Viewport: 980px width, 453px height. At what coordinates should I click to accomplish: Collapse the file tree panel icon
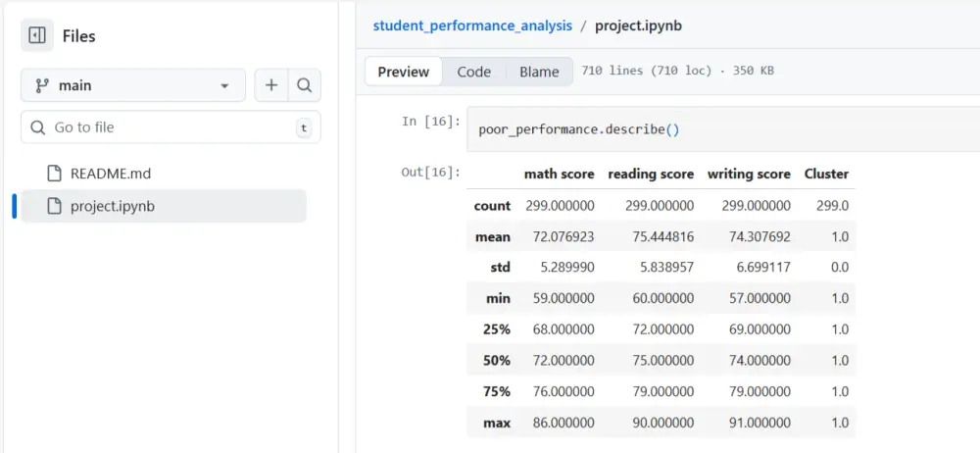[x=37, y=35]
